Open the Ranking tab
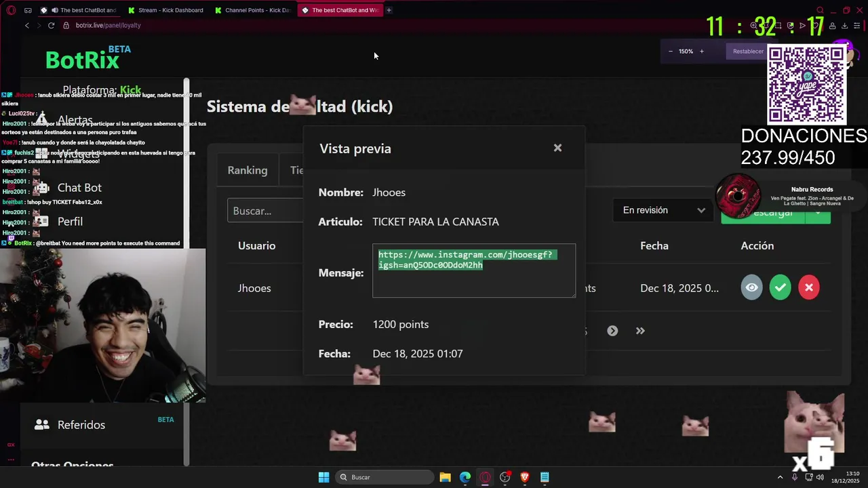This screenshot has height=488, width=868. 248,170
